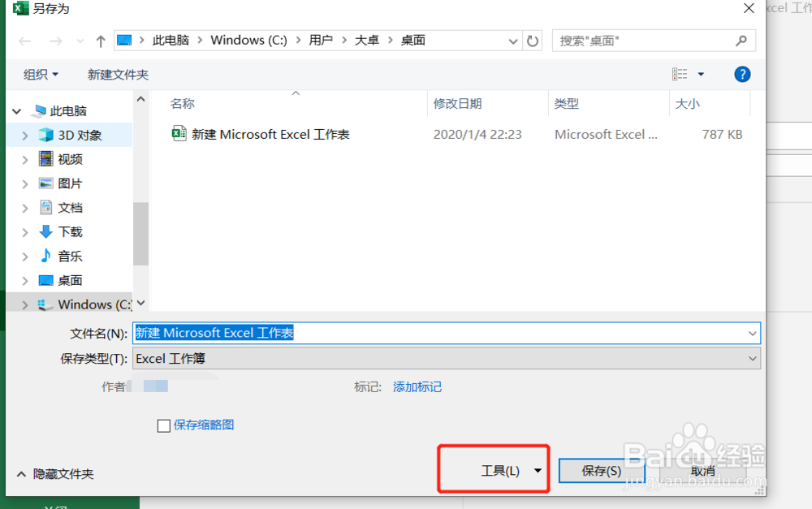Select 桌面 in address breadcrumb
Screen dimensions: 812x509
click(x=412, y=41)
